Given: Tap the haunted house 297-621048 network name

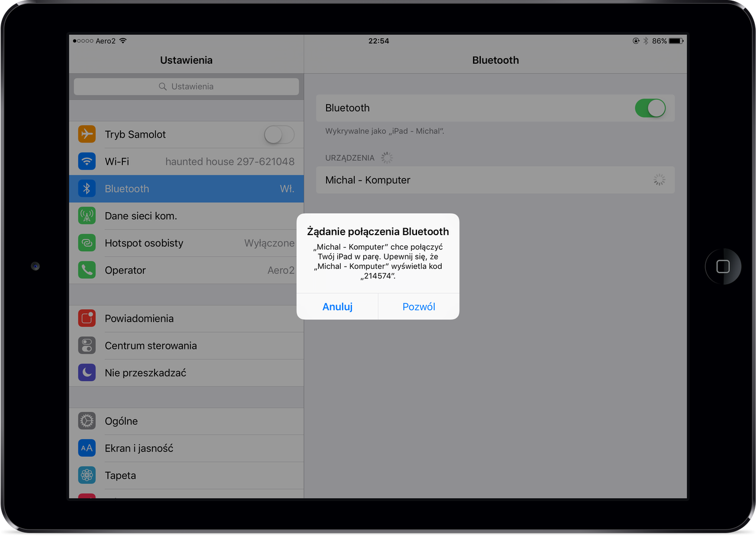Looking at the screenshot, I should tap(230, 161).
